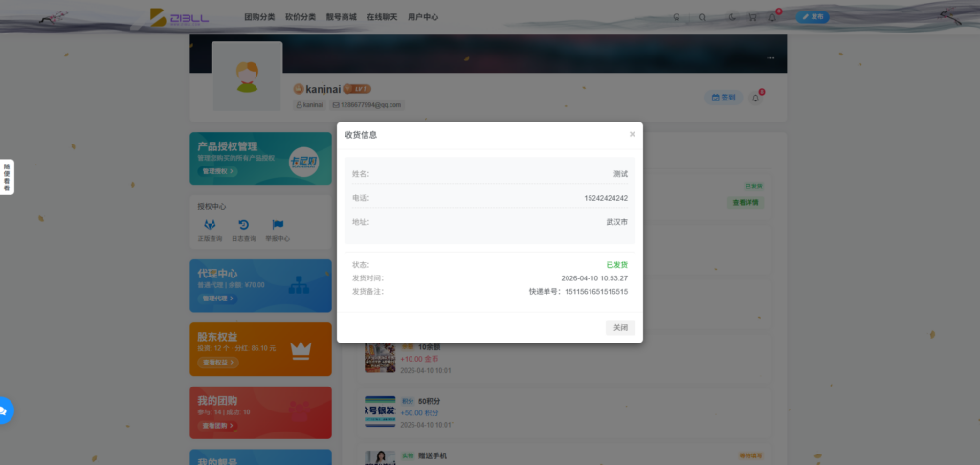Click the 随便看看 side tab on left edge
This screenshot has height=465, width=980.
pos(7,178)
